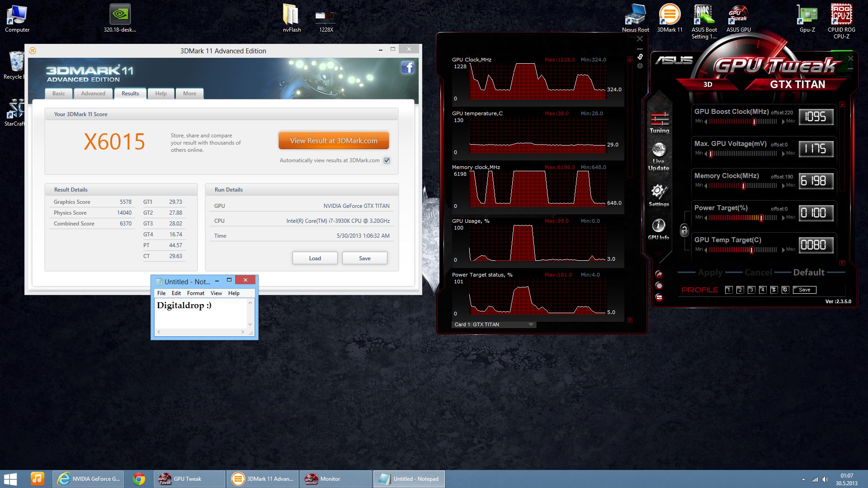This screenshot has height=488, width=868.
Task: Click the profile Save button in GPU Tweak
Action: point(804,290)
